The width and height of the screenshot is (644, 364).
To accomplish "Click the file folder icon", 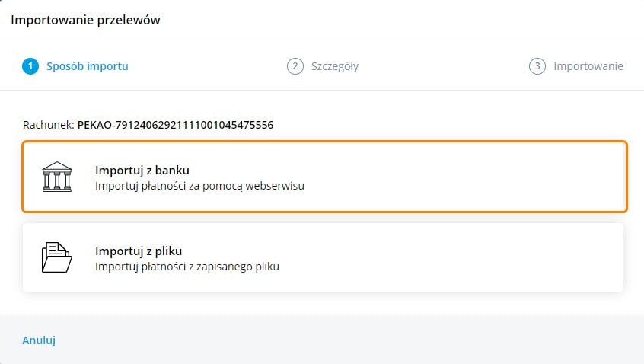I will [x=57, y=258].
